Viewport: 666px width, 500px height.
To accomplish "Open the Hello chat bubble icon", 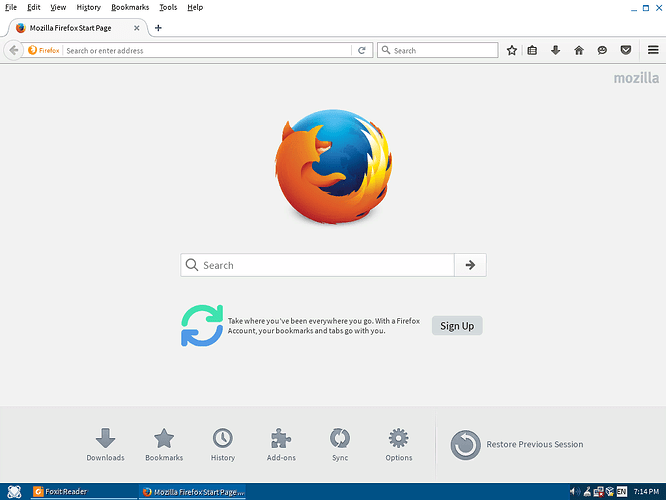I will point(602,51).
